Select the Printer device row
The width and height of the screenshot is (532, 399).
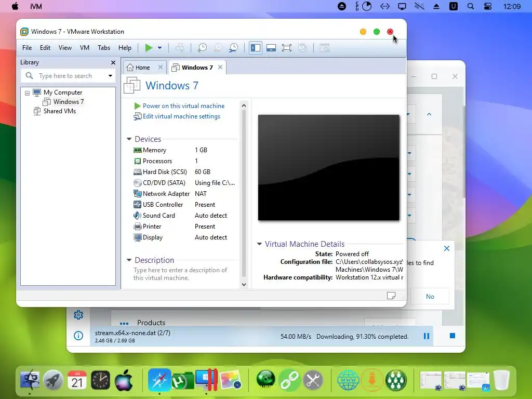pyautogui.click(x=184, y=227)
